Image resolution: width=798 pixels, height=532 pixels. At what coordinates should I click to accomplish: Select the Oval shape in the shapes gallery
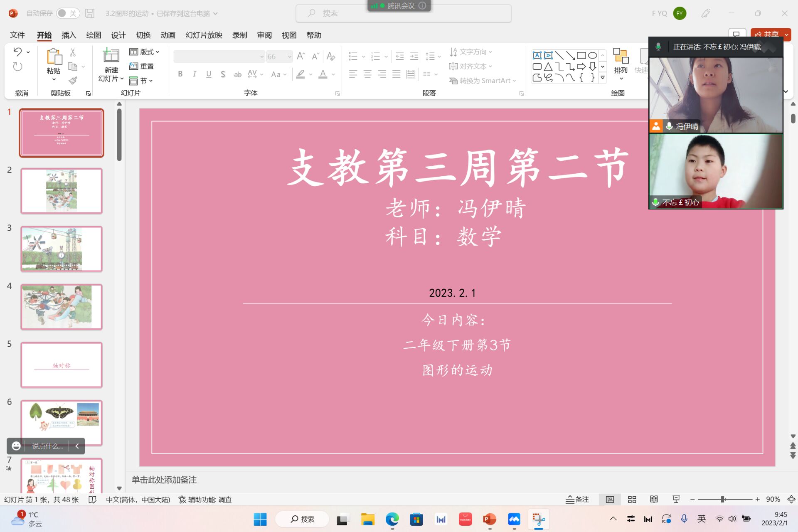click(593, 55)
